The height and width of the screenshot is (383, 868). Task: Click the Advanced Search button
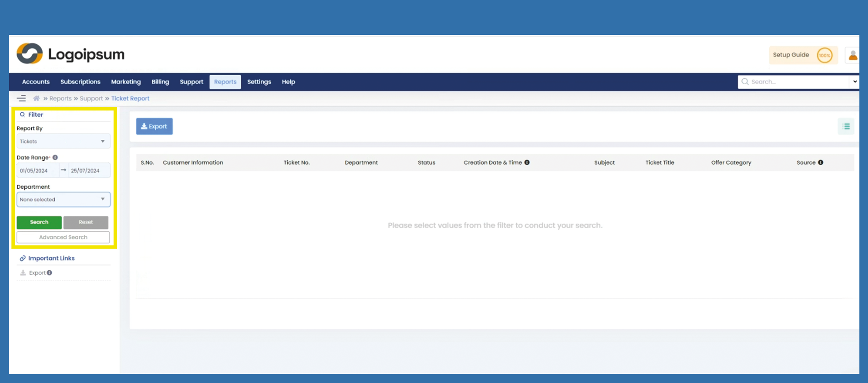63,237
